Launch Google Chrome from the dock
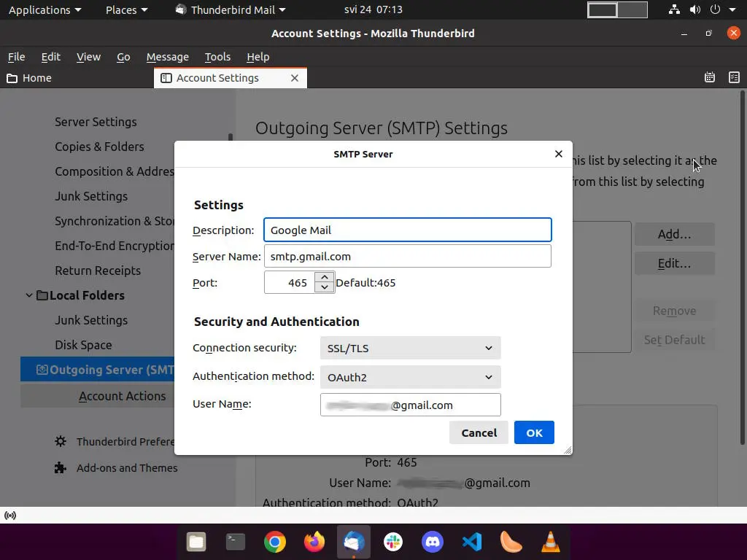The image size is (747, 560). pos(275,542)
